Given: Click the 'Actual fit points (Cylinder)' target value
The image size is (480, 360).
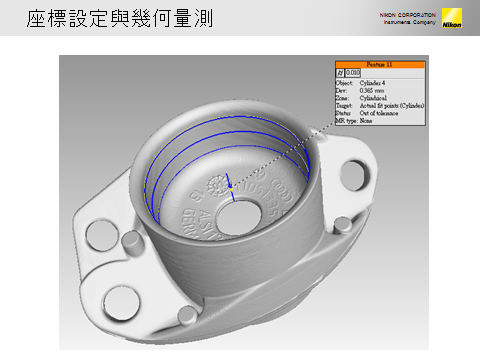Looking at the screenshot, I should [392, 106].
